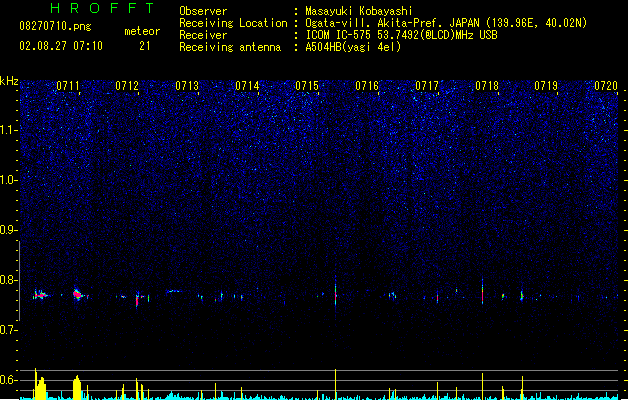Click the Receiving antenna label
Screen dimensions: 629x400
pos(230,47)
